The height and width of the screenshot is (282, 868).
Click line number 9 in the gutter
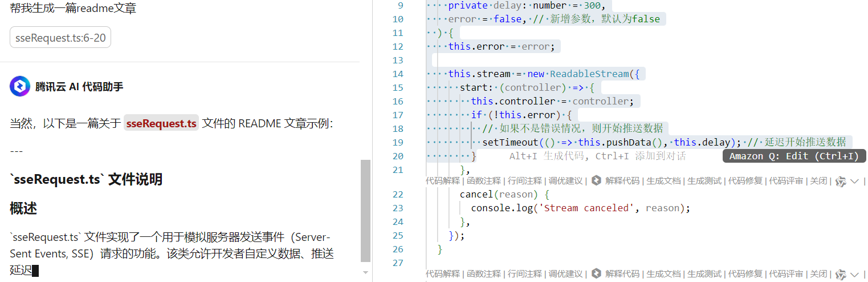pyautogui.click(x=400, y=5)
